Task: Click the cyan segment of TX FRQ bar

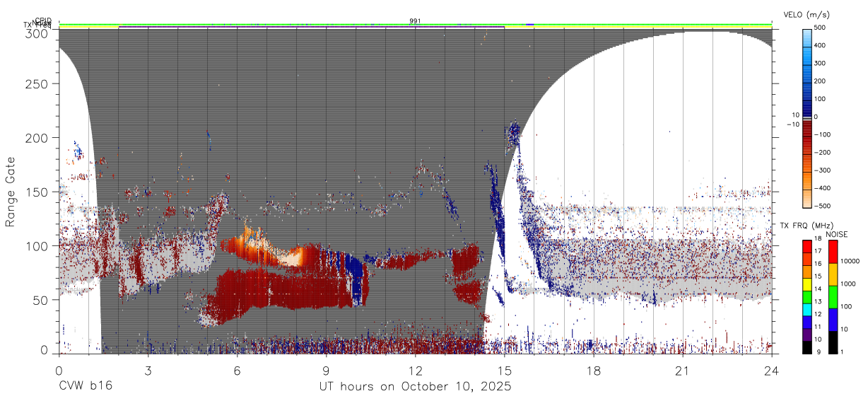Action: tap(807, 310)
